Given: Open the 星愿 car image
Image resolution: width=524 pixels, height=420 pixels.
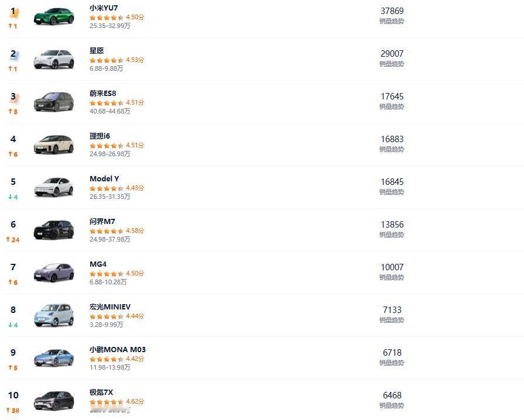Looking at the screenshot, I should [54, 60].
